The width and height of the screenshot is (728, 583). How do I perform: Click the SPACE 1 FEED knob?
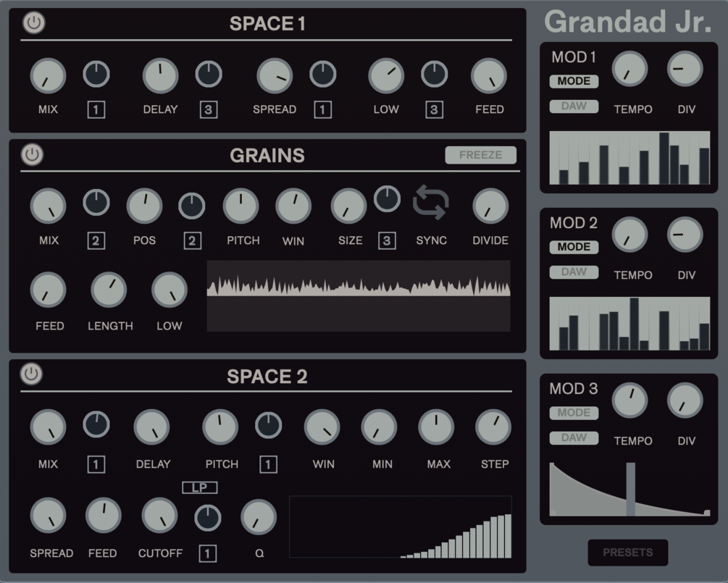(x=489, y=75)
